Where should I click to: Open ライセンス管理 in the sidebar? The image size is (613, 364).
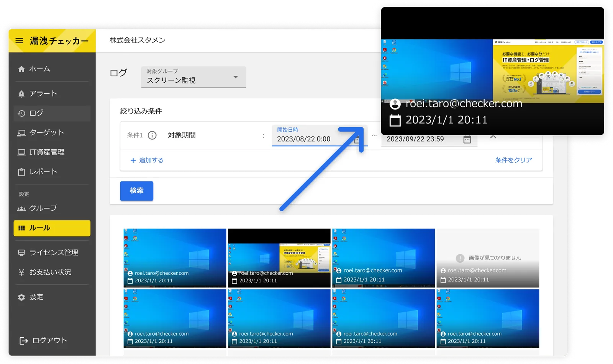[52, 253]
